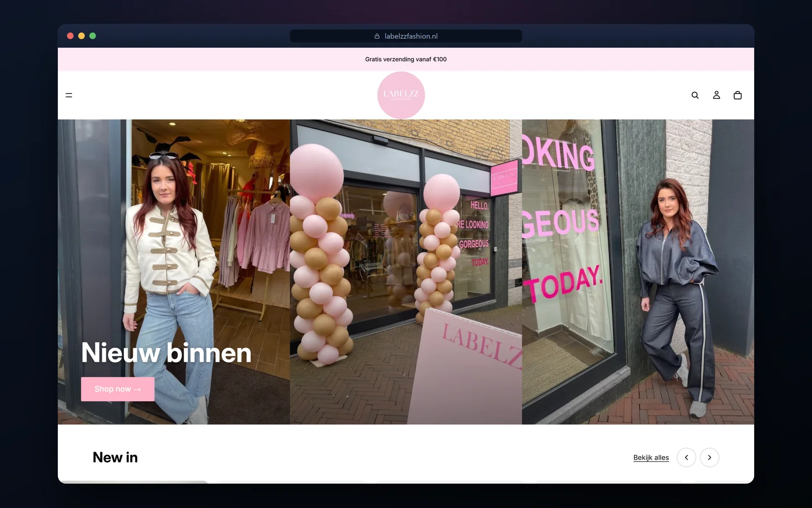812x508 pixels.
Task: Click the Gratis verzending vanaf €100 banner
Action: pos(406,59)
